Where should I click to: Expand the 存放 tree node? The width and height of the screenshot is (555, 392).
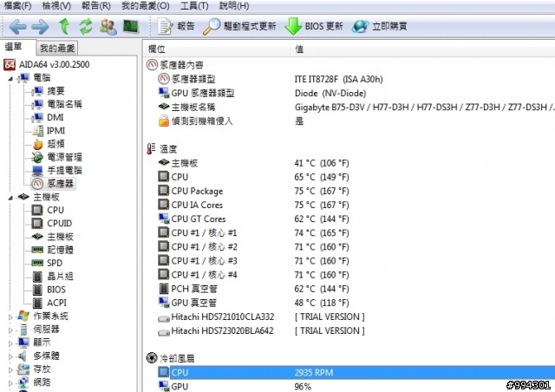[x=10, y=370]
